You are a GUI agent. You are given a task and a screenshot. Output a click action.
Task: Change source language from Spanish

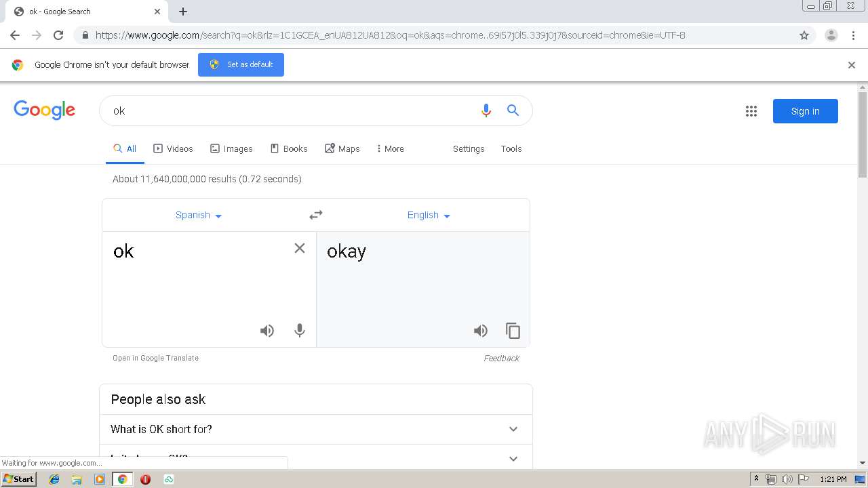199,215
